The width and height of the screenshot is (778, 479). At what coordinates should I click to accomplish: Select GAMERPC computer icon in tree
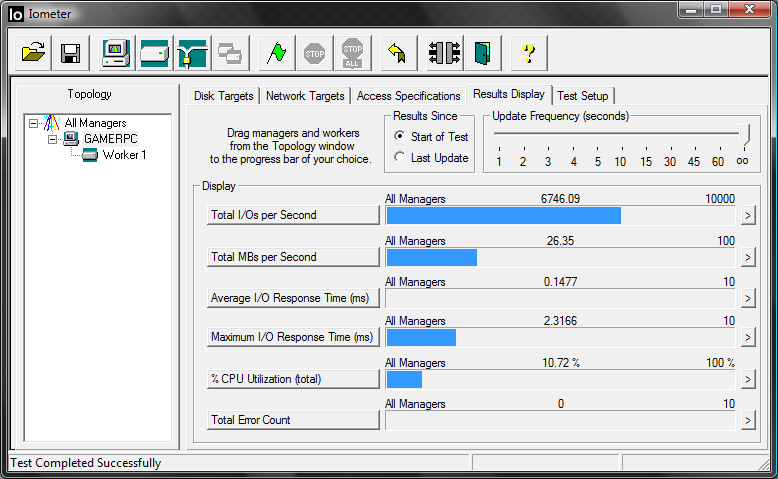pyautogui.click(x=71, y=138)
